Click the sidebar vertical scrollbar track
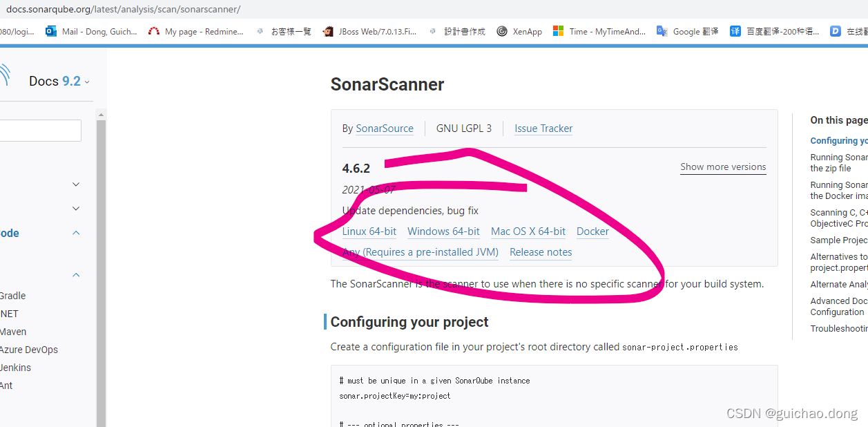 [101, 273]
